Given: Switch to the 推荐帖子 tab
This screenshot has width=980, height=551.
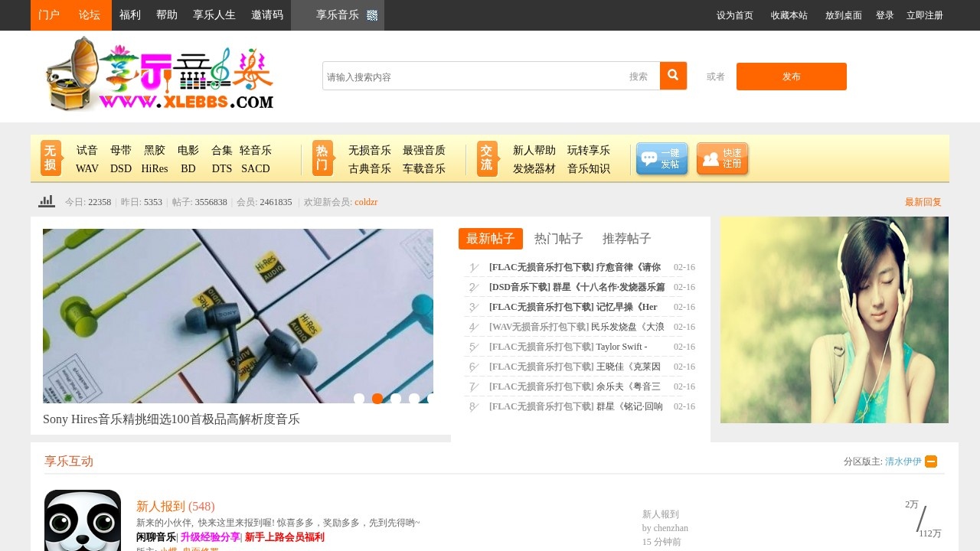Looking at the screenshot, I should click(x=626, y=239).
